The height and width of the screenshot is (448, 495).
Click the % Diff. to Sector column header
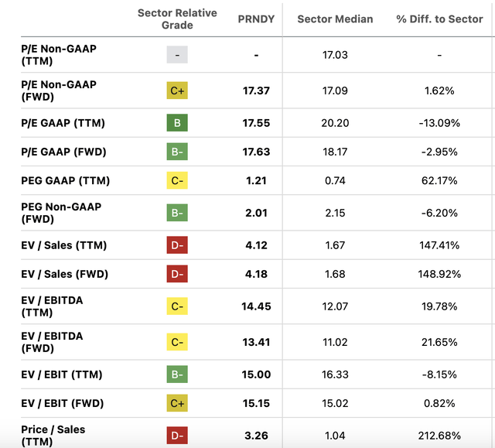439,19
